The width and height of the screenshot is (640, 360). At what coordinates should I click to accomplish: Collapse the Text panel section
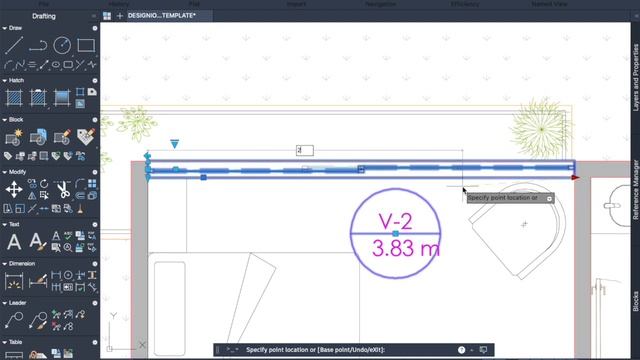coord(4,224)
